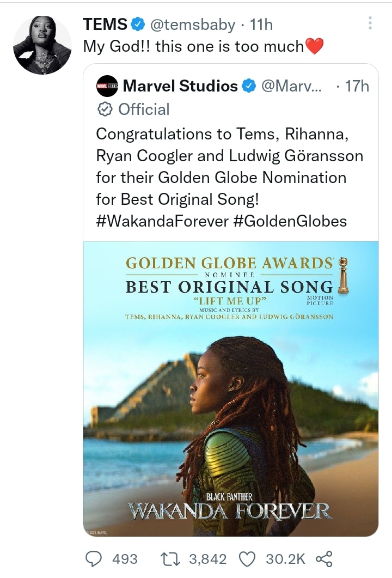
Task: Click TEMS blue verified badge
Action: [x=138, y=25]
